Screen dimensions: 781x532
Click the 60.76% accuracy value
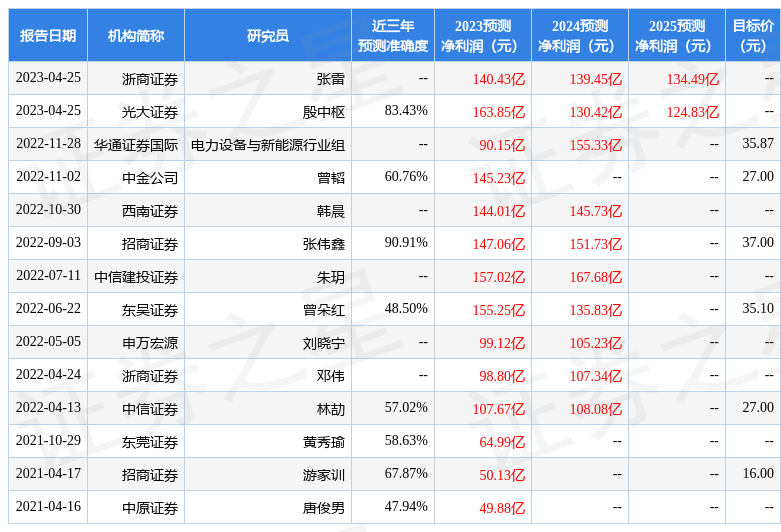pos(406,176)
